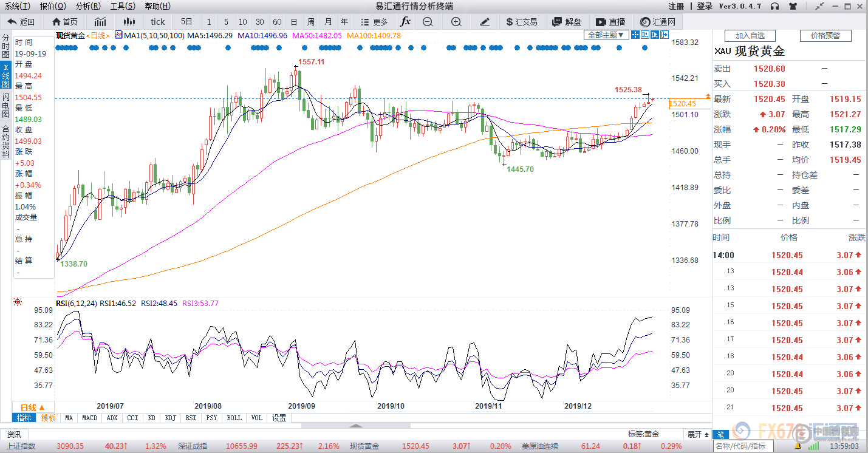Image resolution: width=868 pixels, height=453 pixels.
Task: Open the 资讯 news tab
Action: (14, 434)
